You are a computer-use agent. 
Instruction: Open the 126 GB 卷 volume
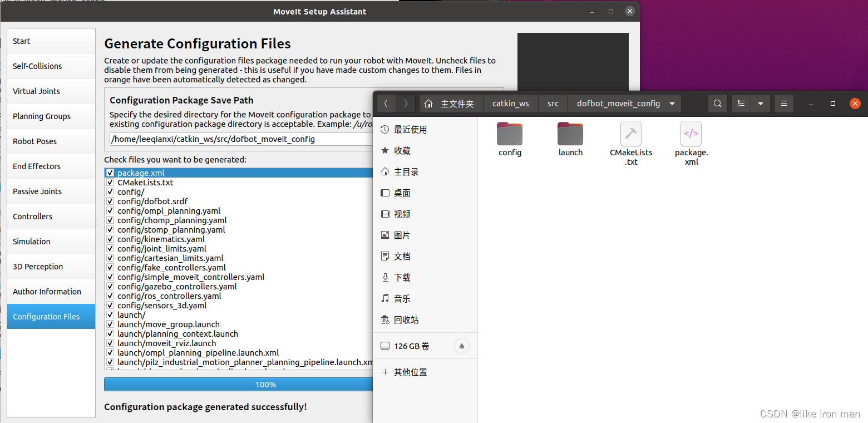coord(412,346)
